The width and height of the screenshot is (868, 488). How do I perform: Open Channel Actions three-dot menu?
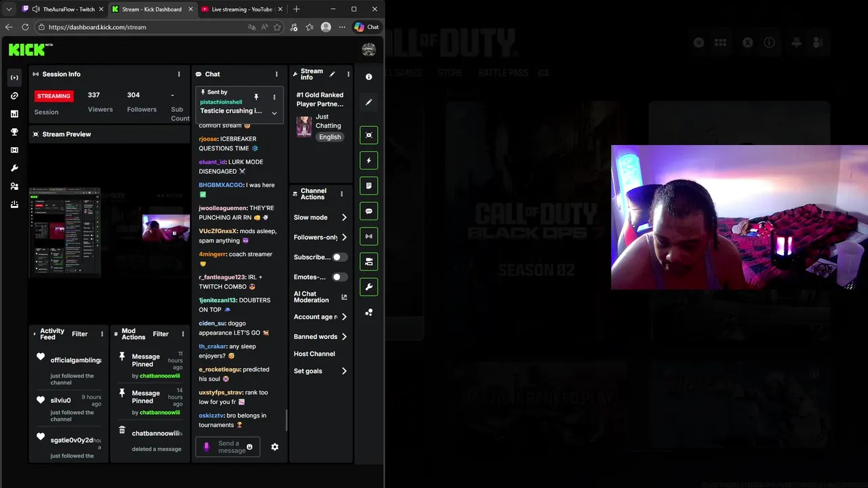[341, 194]
